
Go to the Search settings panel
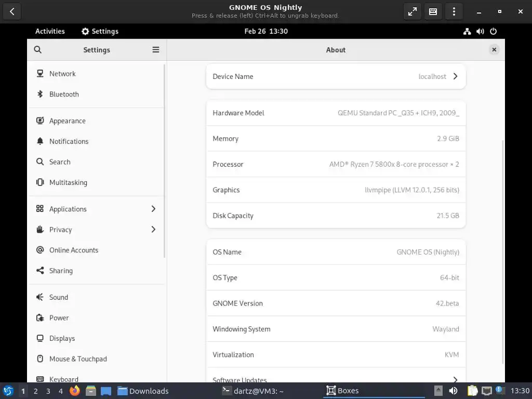tap(96, 162)
